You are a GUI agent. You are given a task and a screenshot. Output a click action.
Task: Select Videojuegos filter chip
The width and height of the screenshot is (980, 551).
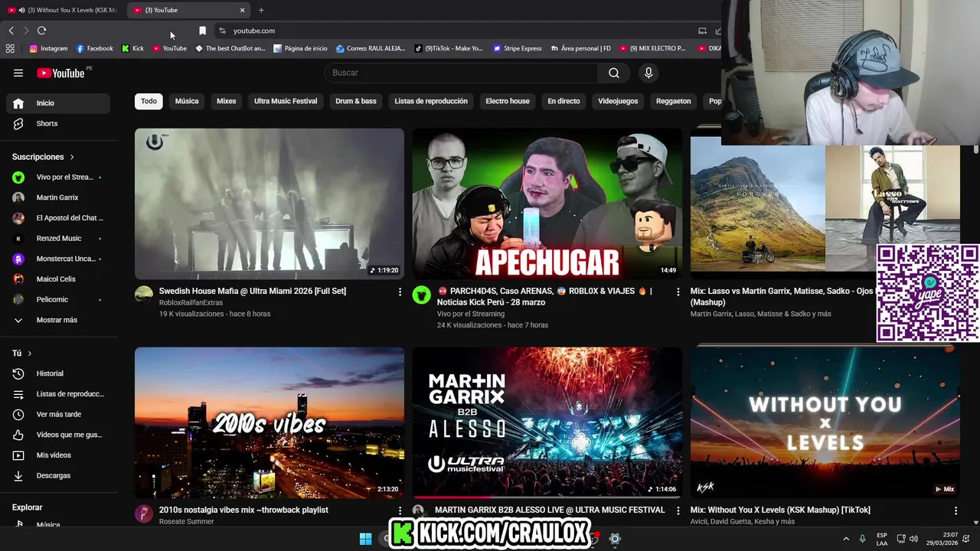618,101
